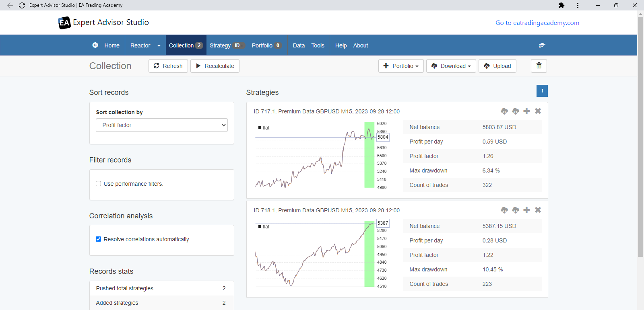Click the Upload button
This screenshot has height=310, width=644.
point(497,66)
